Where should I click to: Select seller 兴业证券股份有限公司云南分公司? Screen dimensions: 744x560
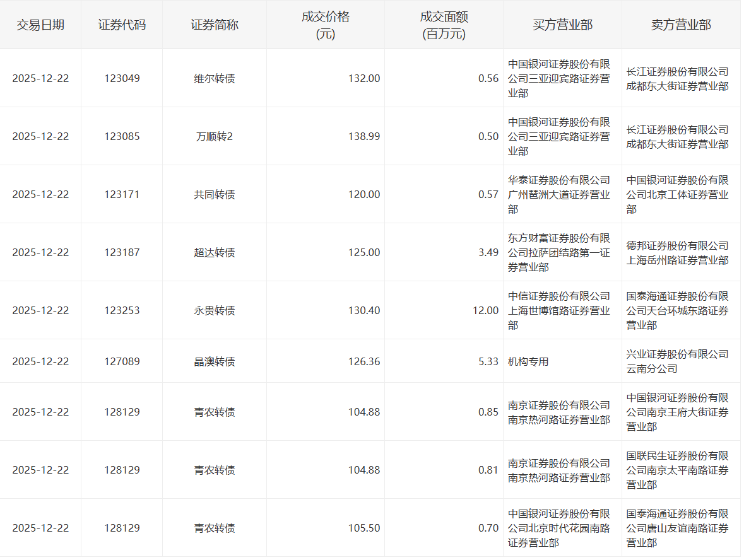click(x=677, y=361)
